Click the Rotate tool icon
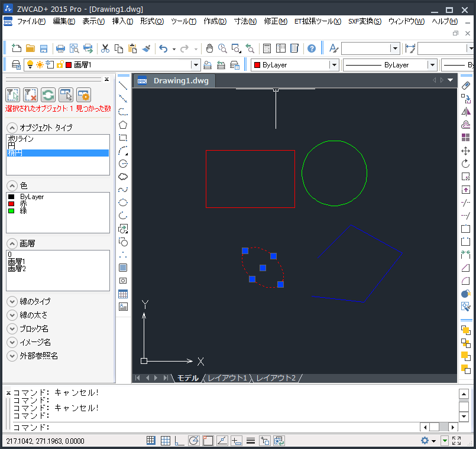 coord(466,164)
